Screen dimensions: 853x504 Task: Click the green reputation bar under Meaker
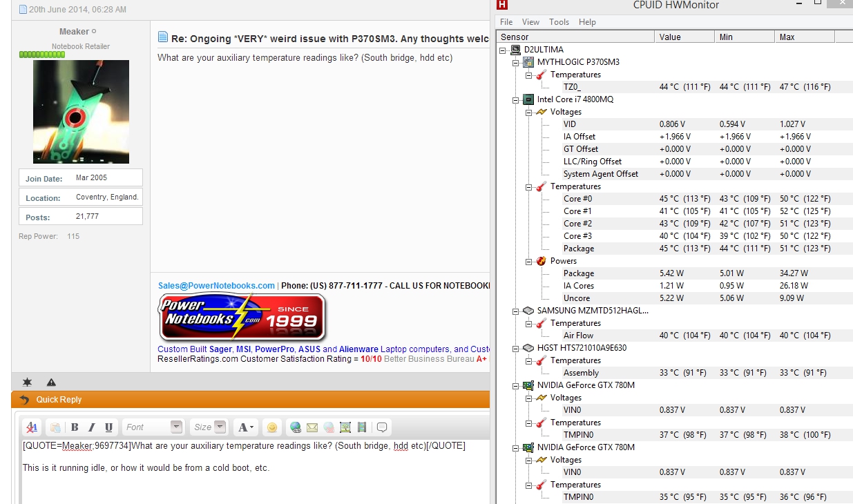[x=41, y=55]
